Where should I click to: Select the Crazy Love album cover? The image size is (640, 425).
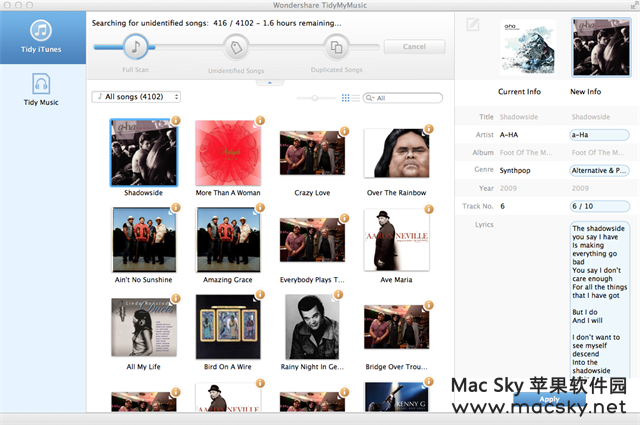tap(312, 153)
